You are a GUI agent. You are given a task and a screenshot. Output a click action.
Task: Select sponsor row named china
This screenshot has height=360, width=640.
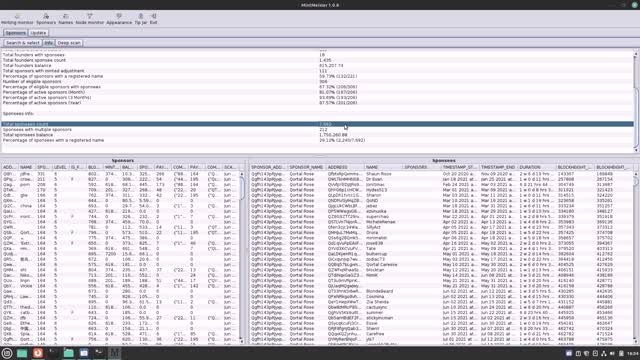point(120,206)
